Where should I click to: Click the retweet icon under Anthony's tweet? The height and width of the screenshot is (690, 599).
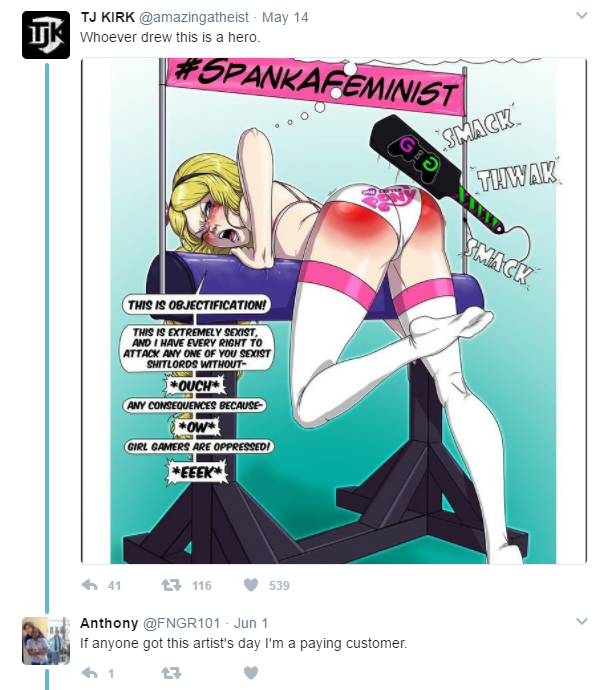171,673
